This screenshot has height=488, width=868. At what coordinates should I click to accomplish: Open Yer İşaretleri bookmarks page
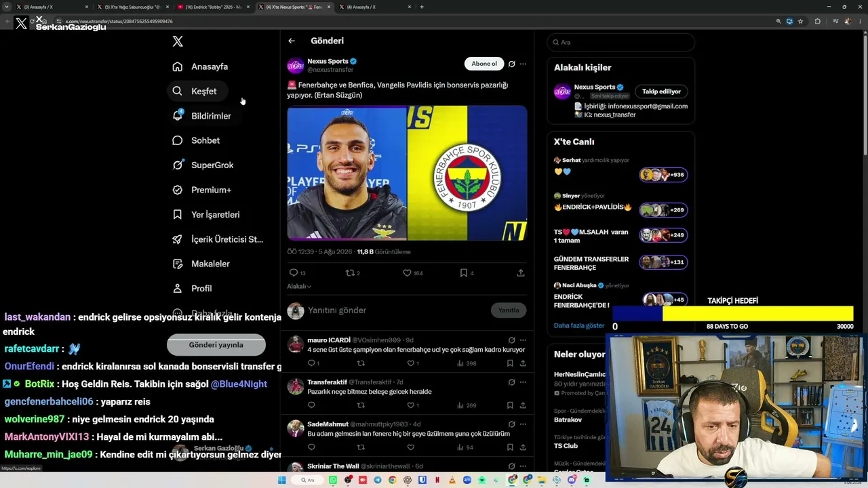pos(205,214)
